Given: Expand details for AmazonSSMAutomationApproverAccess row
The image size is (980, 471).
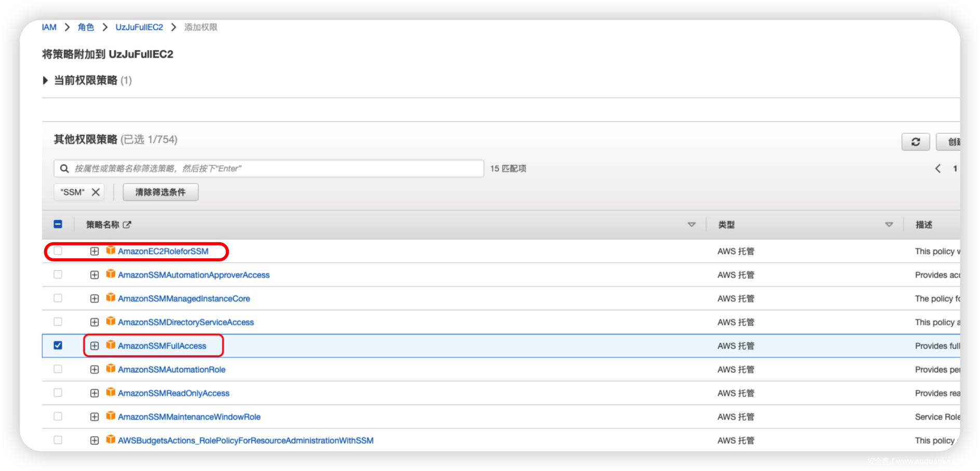Looking at the screenshot, I should pos(94,275).
